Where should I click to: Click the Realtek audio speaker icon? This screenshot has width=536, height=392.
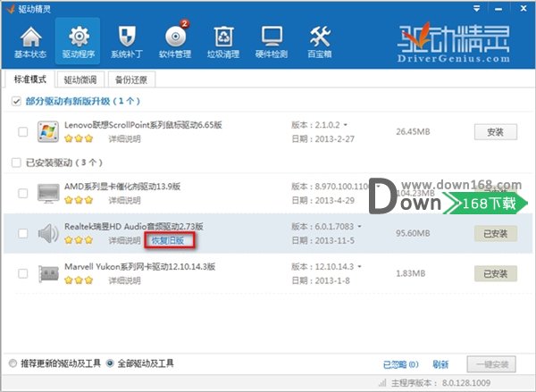pyautogui.click(x=48, y=233)
